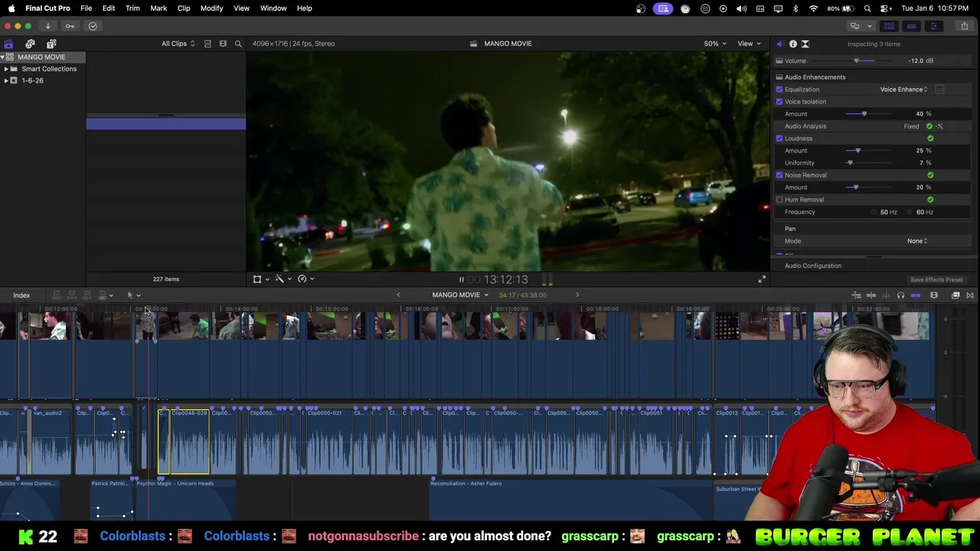Click the Wi-Fi status icon

[813, 8]
